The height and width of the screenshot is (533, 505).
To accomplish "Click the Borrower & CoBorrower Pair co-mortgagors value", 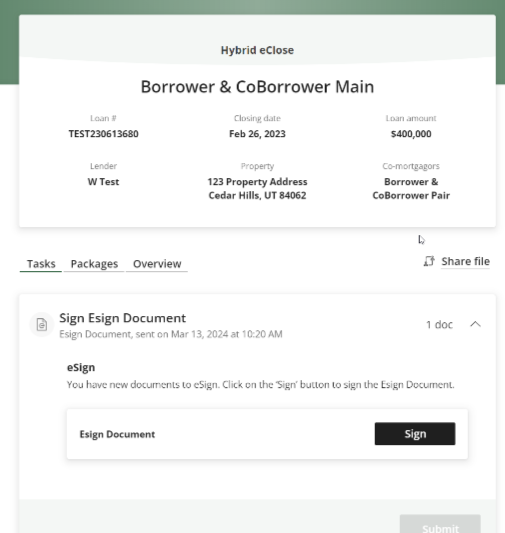I will tap(411, 189).
